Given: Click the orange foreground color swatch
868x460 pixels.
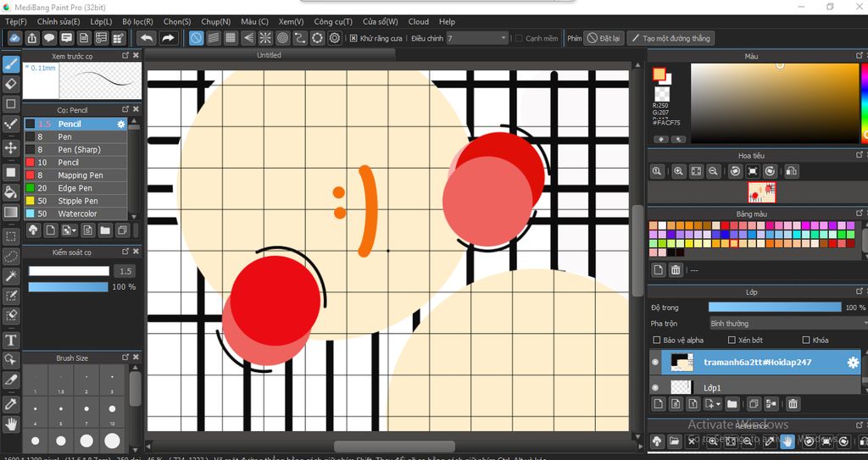Looking at the screenshot, I should pyautogui.click(x=659, y=75).
